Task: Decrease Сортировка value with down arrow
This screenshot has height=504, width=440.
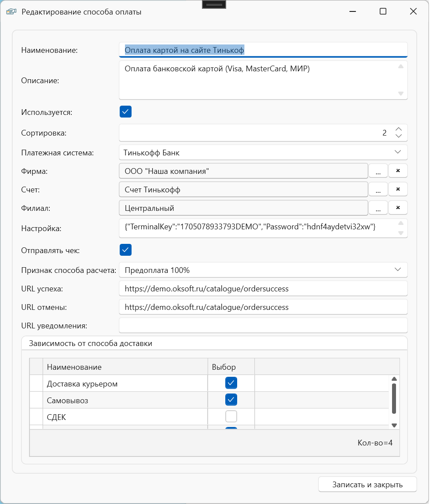Action: pos(399,136)
